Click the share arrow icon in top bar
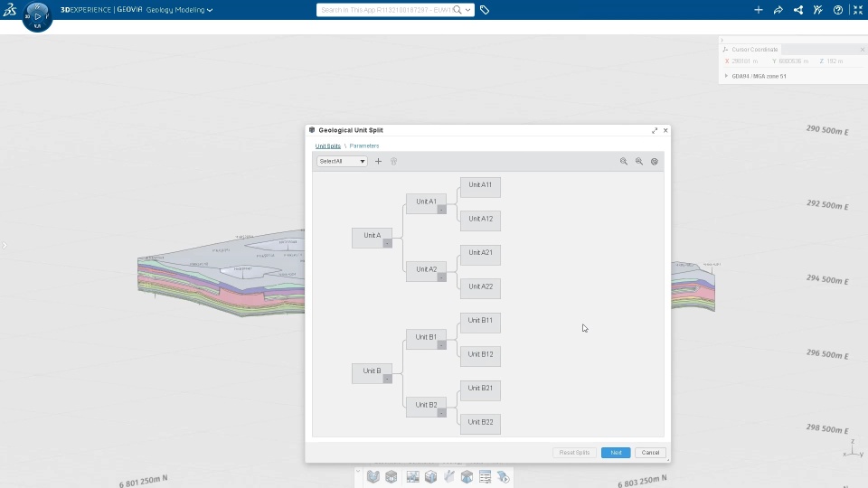 point(778,10)
